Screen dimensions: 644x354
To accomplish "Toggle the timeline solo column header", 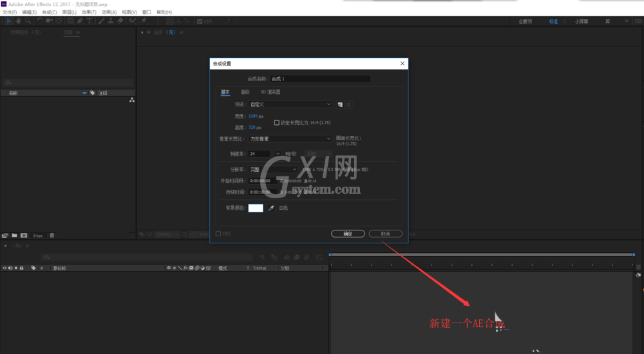I will point(16,268).
